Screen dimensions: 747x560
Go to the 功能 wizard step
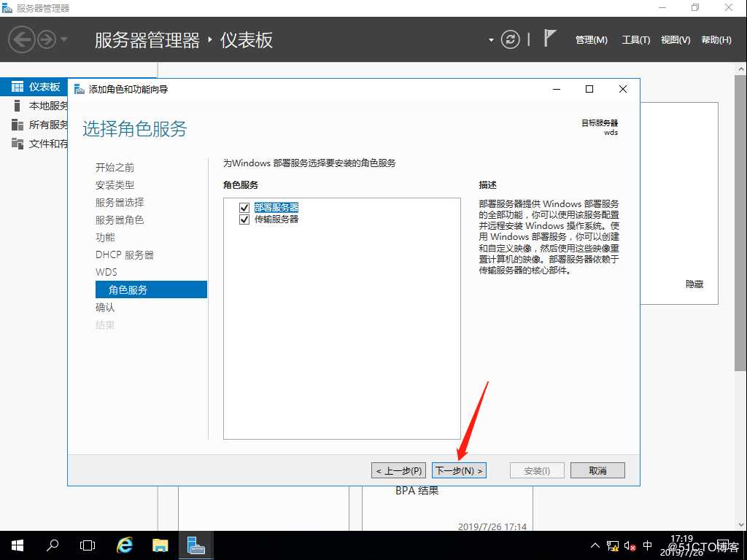pos(105,237)
